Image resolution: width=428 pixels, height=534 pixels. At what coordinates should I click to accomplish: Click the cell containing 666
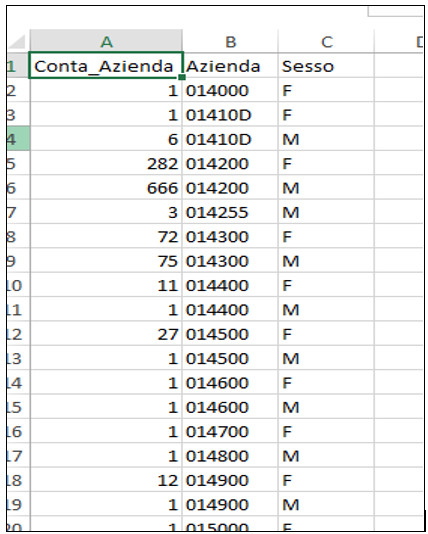click(106, 187)
